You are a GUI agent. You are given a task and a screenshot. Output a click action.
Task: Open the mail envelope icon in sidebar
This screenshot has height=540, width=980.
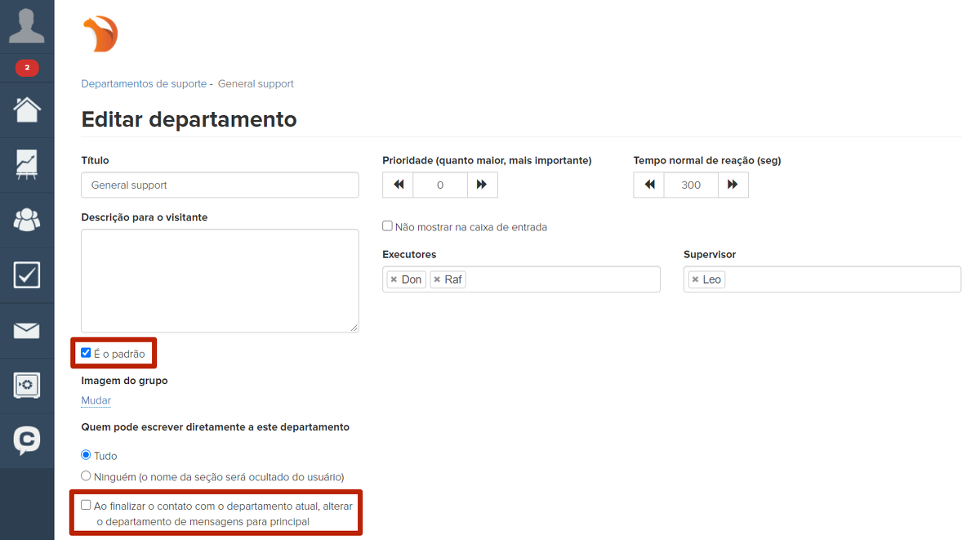pyautogui.click(x=27, y=330)
